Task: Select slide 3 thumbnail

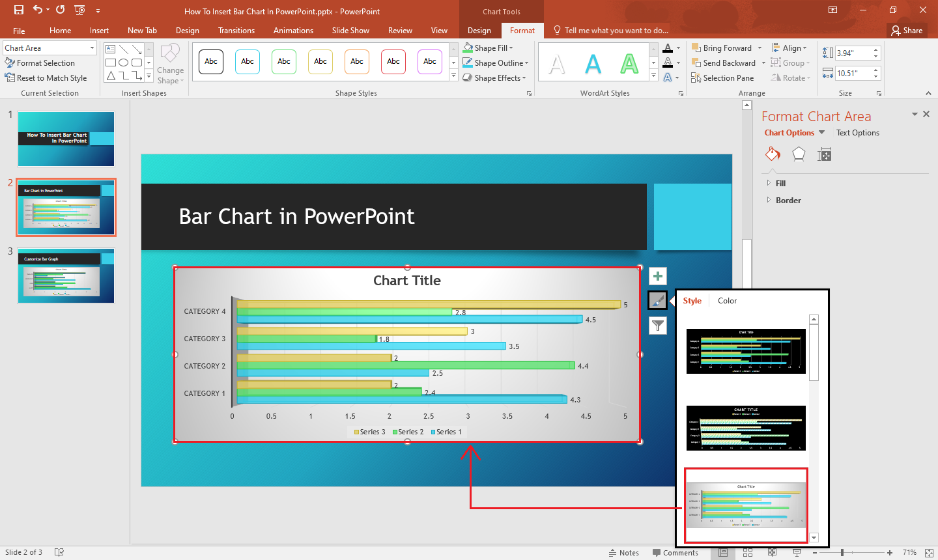Action: coord(66,275)
